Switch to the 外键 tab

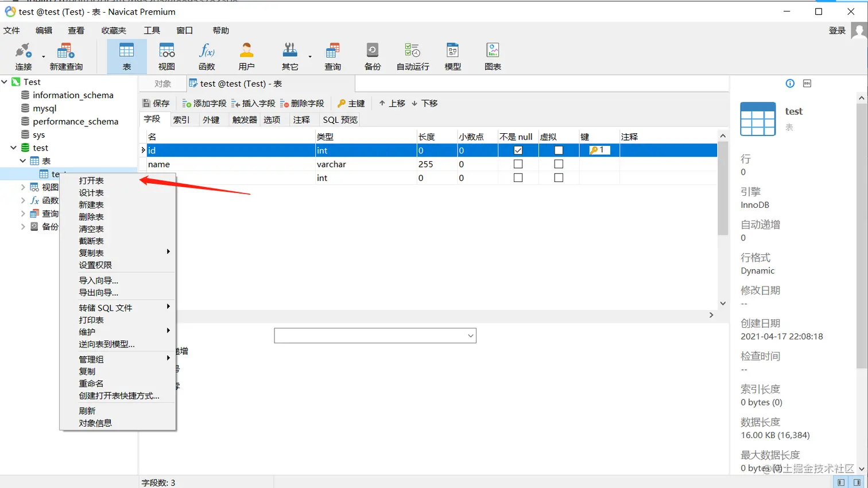coord(211,119)
